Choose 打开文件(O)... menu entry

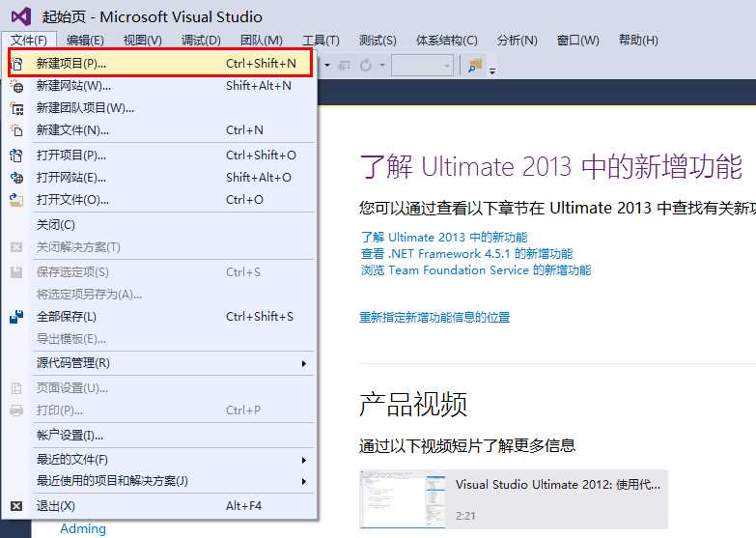160,200
